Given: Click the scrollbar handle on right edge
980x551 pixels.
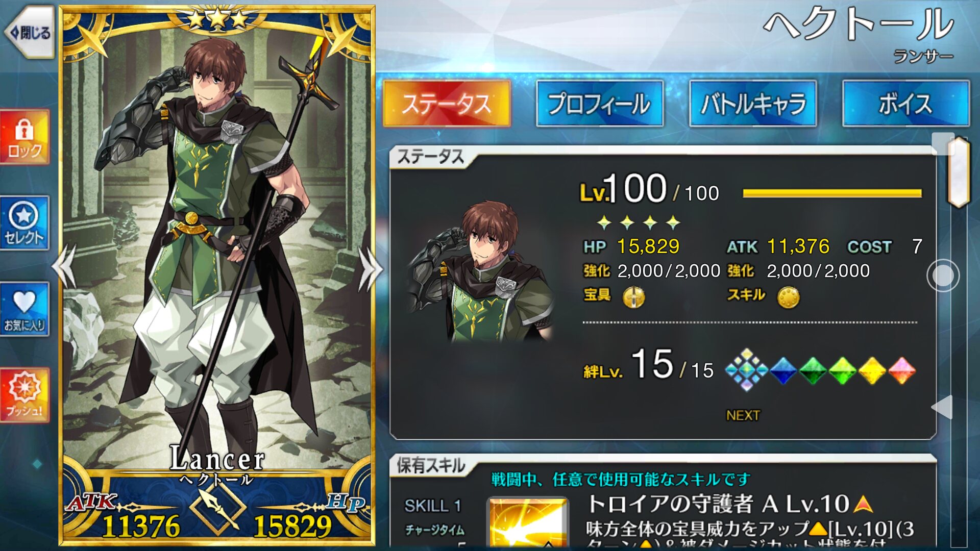Looking at the screenshot, I should tap(958, 172).
